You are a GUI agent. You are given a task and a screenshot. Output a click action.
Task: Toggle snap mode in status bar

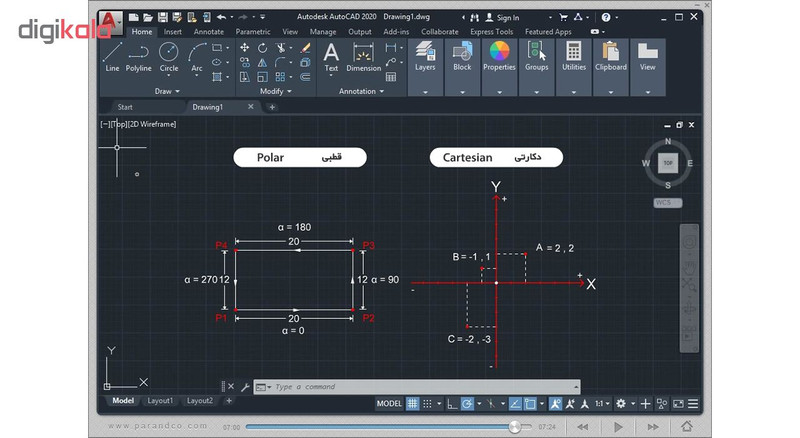(427, 404)
